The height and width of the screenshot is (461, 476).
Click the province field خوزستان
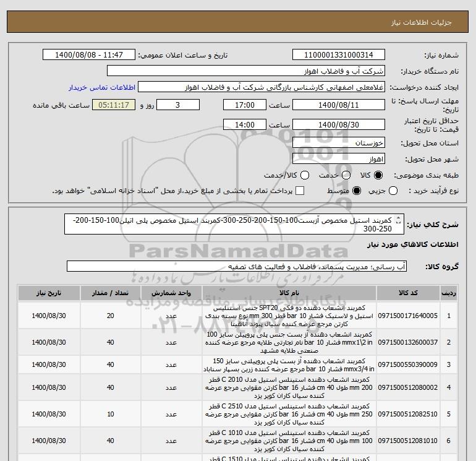click(339, 142)
